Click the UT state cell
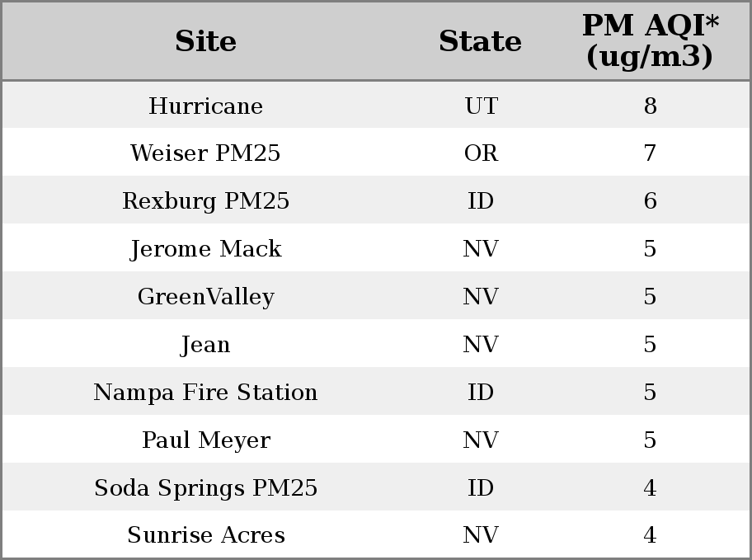Screen dimensions: 752x560 pyautogui.click(x=481, y=106)
